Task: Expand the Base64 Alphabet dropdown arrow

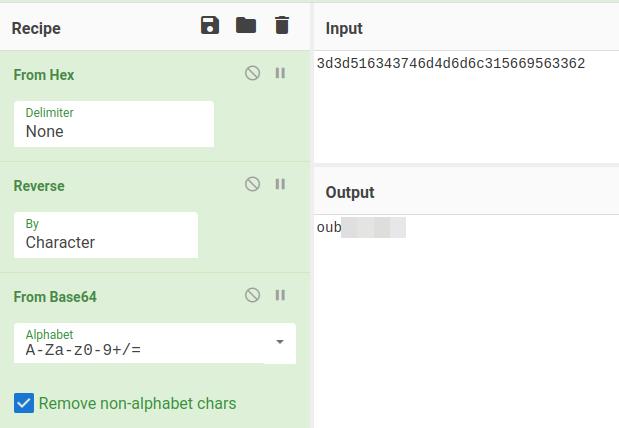Action: (280, 342)
